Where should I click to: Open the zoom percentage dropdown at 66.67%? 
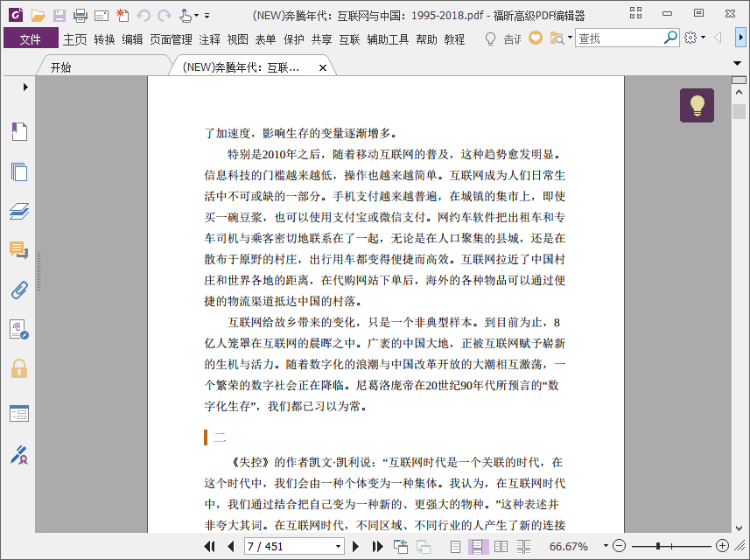pos(606,546)
